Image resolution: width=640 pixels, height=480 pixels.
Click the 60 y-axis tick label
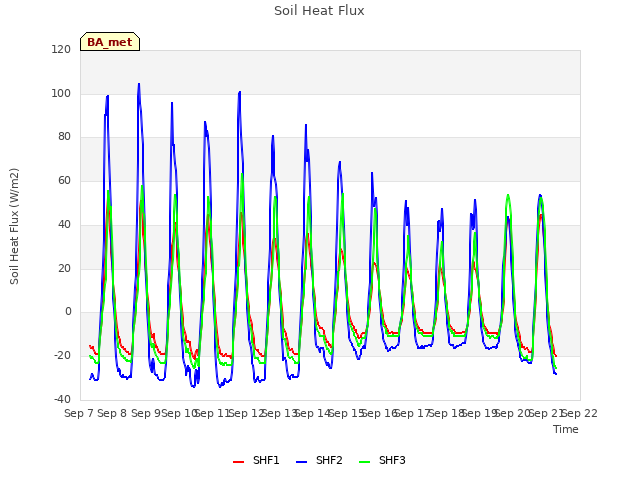coord(64,180)
